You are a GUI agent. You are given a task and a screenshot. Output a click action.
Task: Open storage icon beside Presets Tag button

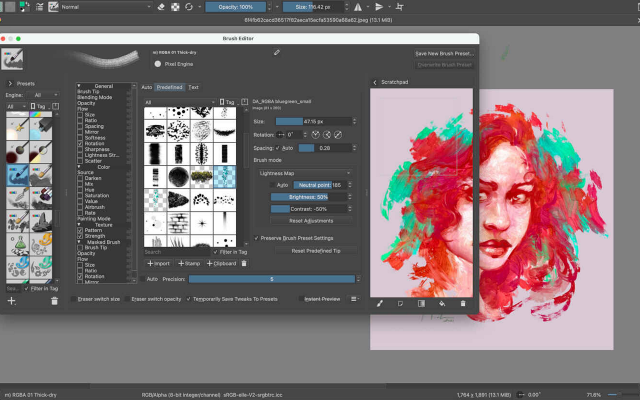56,106
